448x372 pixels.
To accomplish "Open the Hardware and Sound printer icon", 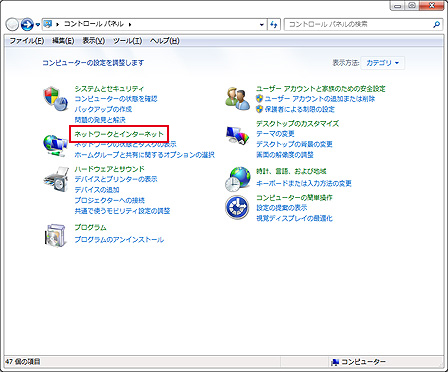I will (56, 179).
